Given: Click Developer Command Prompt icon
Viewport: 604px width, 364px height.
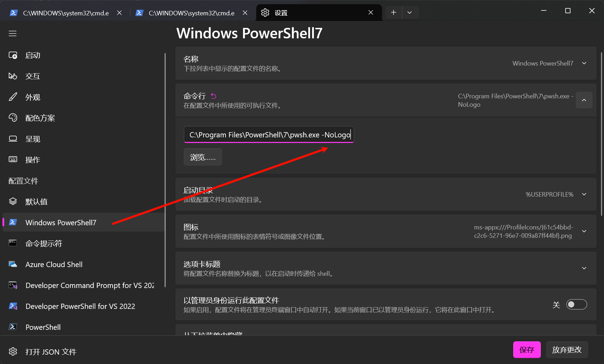Looking at the screenshot, I should click(x=13, y=285).
